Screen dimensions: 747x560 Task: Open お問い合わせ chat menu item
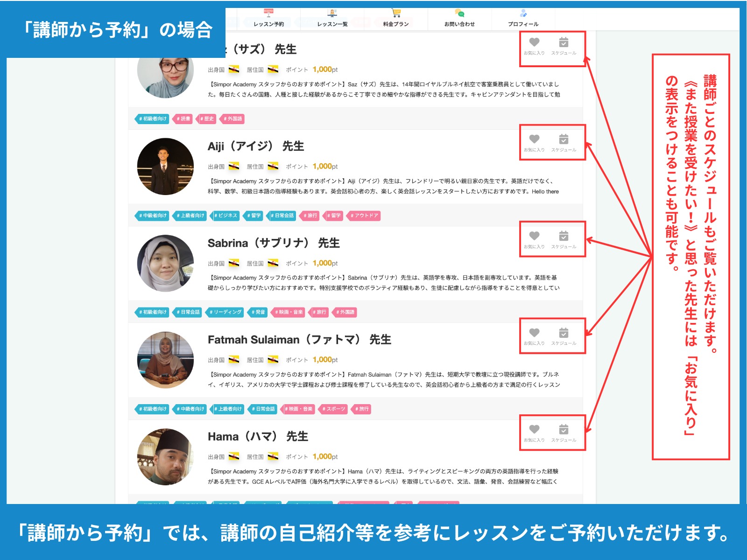(x=459, y=18)
